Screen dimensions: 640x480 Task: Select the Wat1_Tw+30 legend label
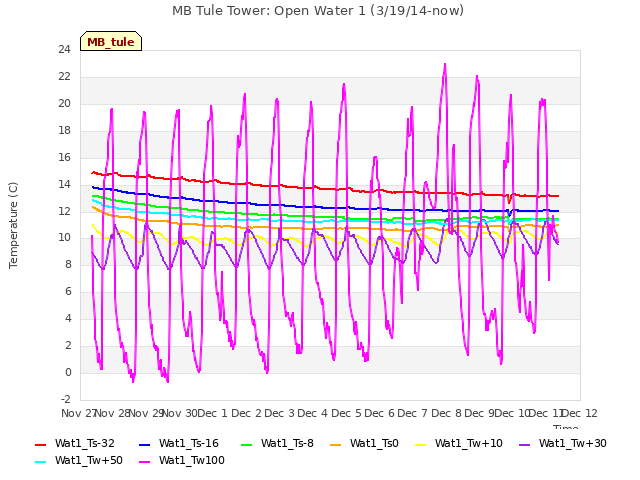[573, 443]
